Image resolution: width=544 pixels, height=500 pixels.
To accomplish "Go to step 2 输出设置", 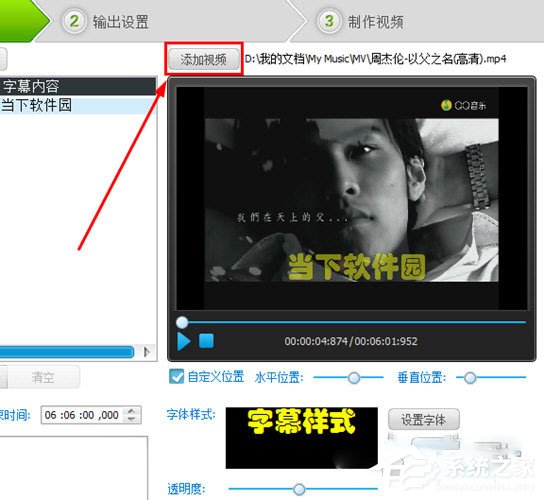I will (x=105, y=22).
